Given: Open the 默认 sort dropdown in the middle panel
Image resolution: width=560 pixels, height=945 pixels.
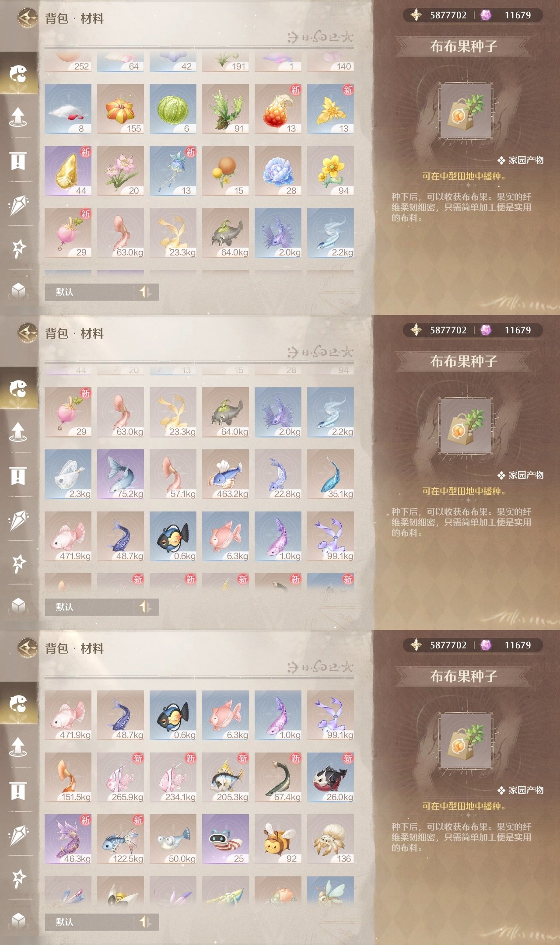Looking at the screenshot, I should click(89, 607).
